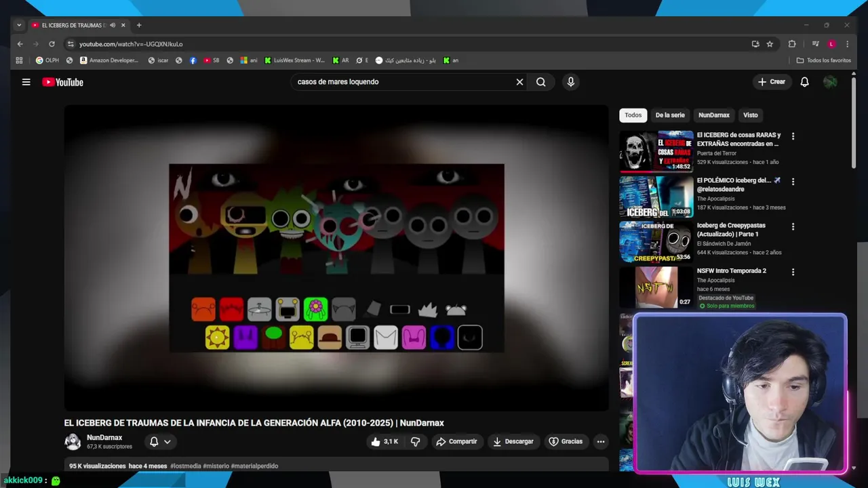The height and width of the screenshot is (488, 868).
Task: Open options for 'Iceberg de Creepypastas' video
Action: click(x=793, y=226)
